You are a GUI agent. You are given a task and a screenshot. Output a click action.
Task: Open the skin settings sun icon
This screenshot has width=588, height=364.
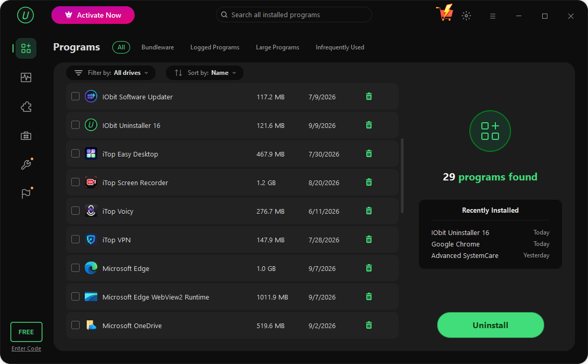466,16
